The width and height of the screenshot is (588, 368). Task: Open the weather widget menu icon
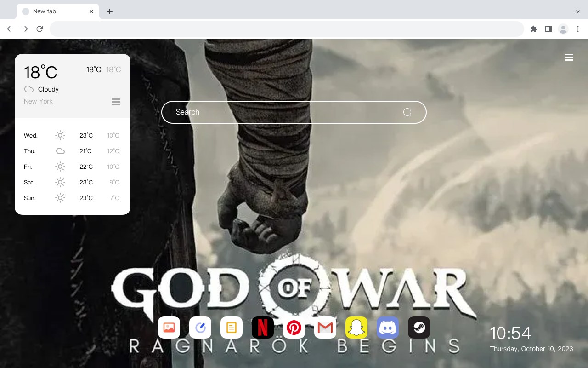[x=116, y=102]
